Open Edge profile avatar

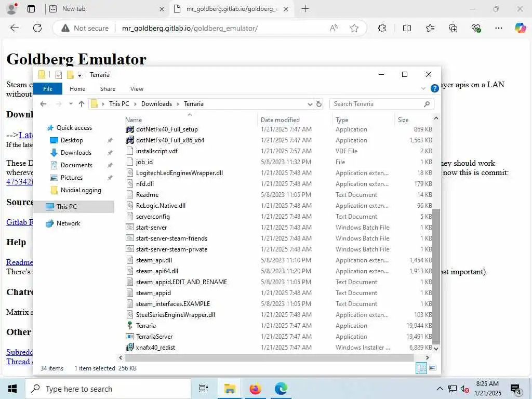12,9
